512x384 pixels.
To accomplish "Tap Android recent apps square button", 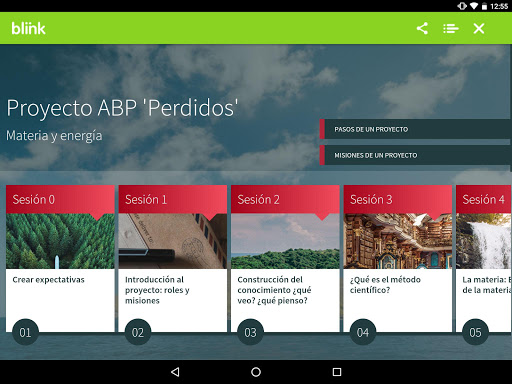I will [x=337, y=372].
